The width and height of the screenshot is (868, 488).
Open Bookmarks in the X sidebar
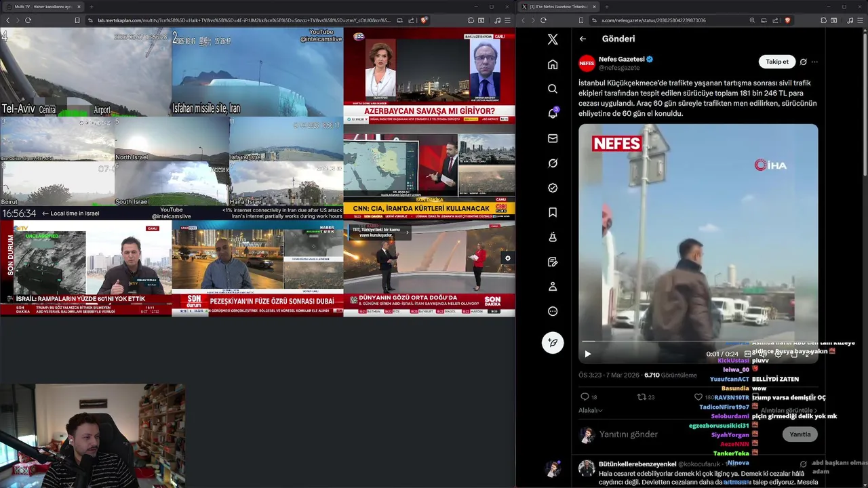click(553, 213)
